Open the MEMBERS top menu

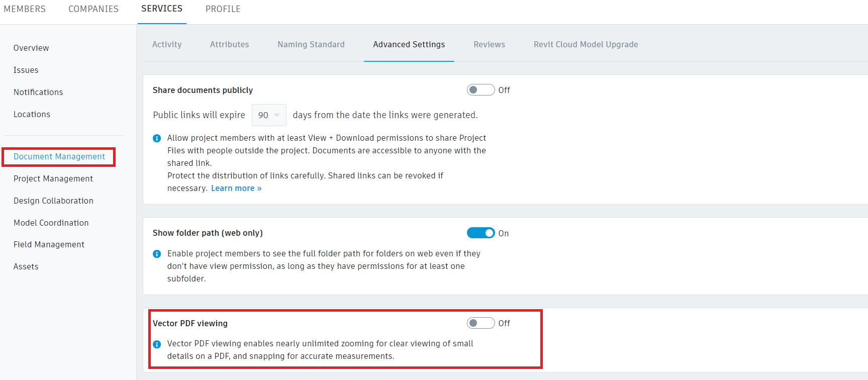[x=25, y=9]
